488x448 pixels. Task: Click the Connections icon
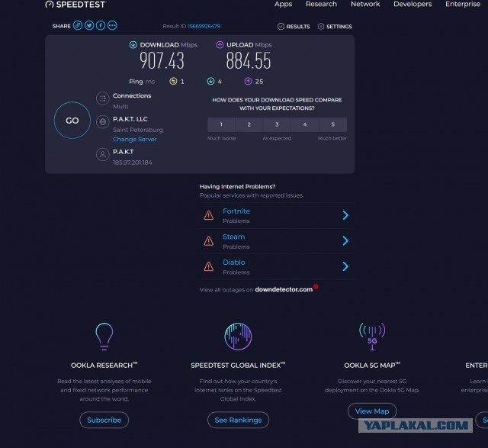pyautogui.click(x=103, y=98)
